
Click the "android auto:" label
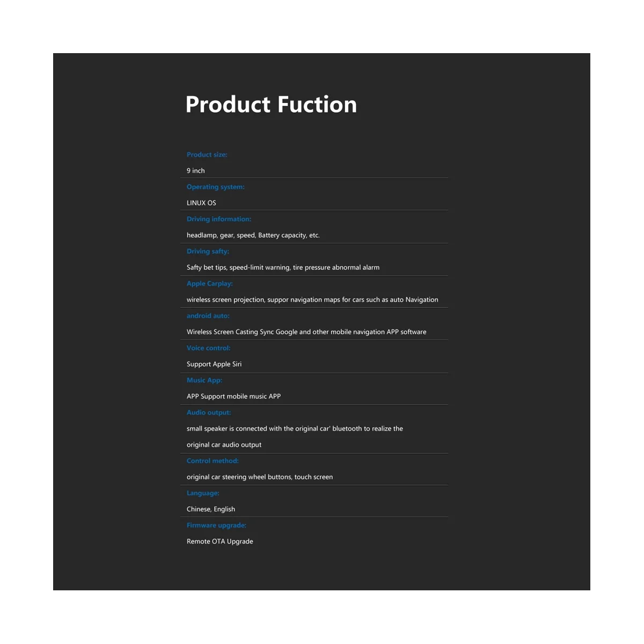point(208,316)
